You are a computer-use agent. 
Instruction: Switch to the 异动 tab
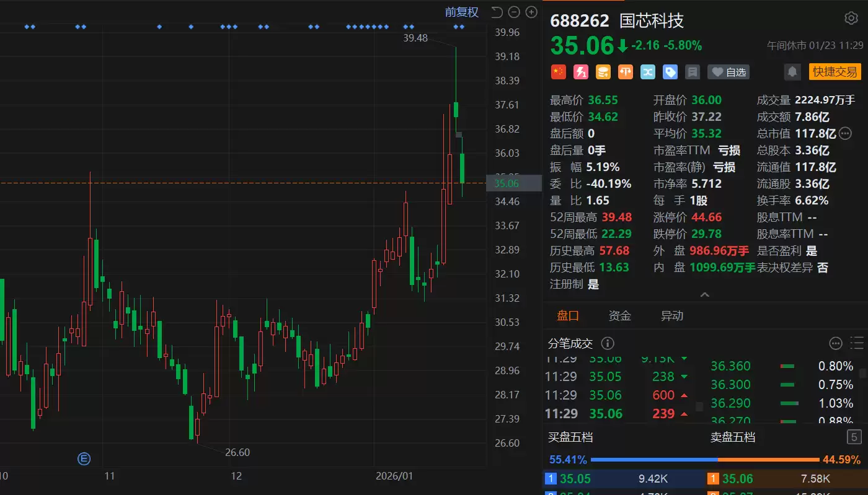[x=672, y=316]
